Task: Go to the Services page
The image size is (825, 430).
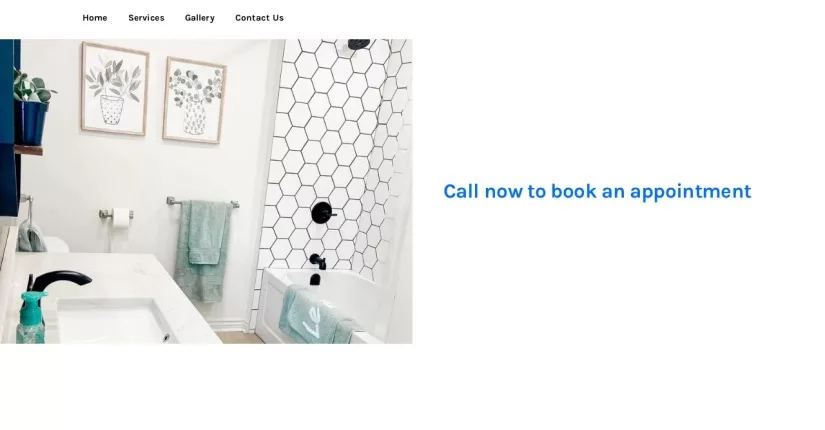Action: (x=146, y=18)
